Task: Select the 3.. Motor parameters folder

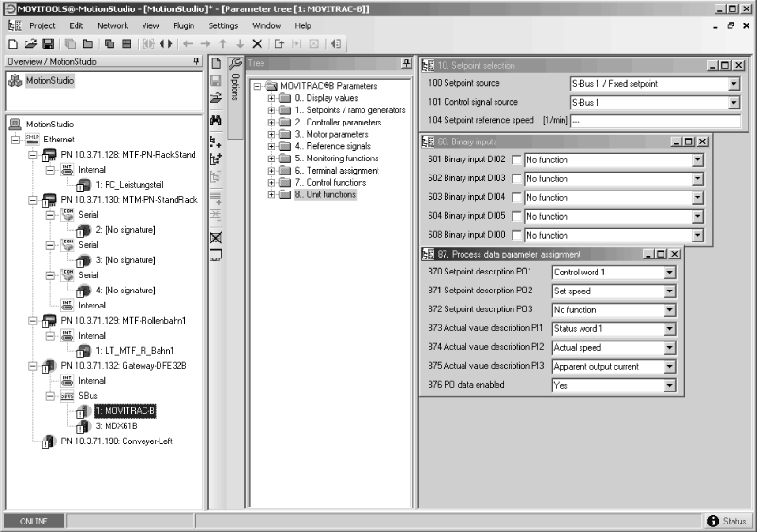Action: (x=331, y=134)
